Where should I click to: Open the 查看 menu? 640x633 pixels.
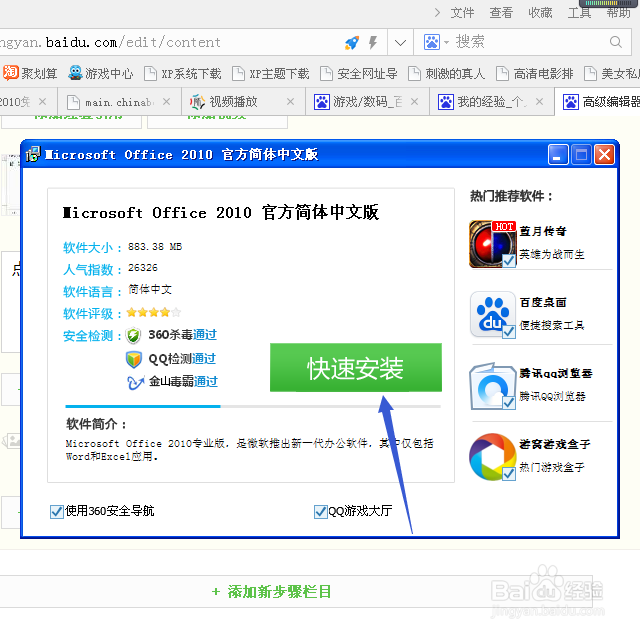click(501, 13)
